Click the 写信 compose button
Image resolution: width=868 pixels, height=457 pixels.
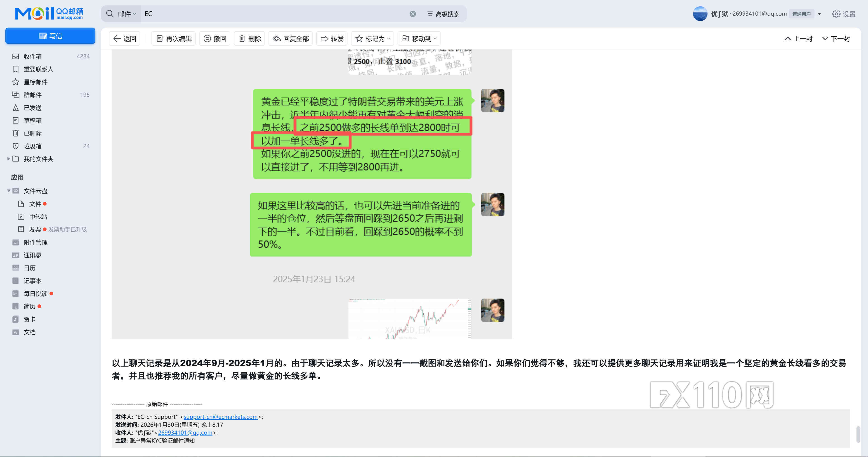pos(50,36)
